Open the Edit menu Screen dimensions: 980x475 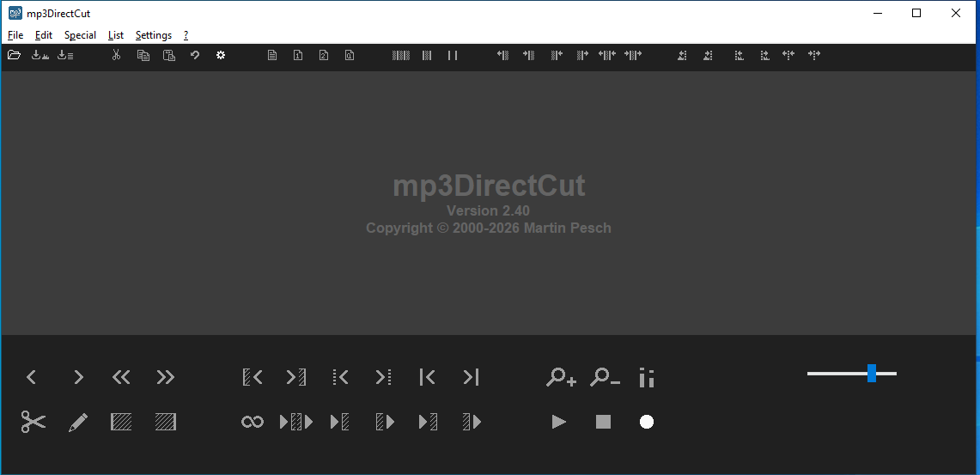pyautogui.click(x=44, y=35)
